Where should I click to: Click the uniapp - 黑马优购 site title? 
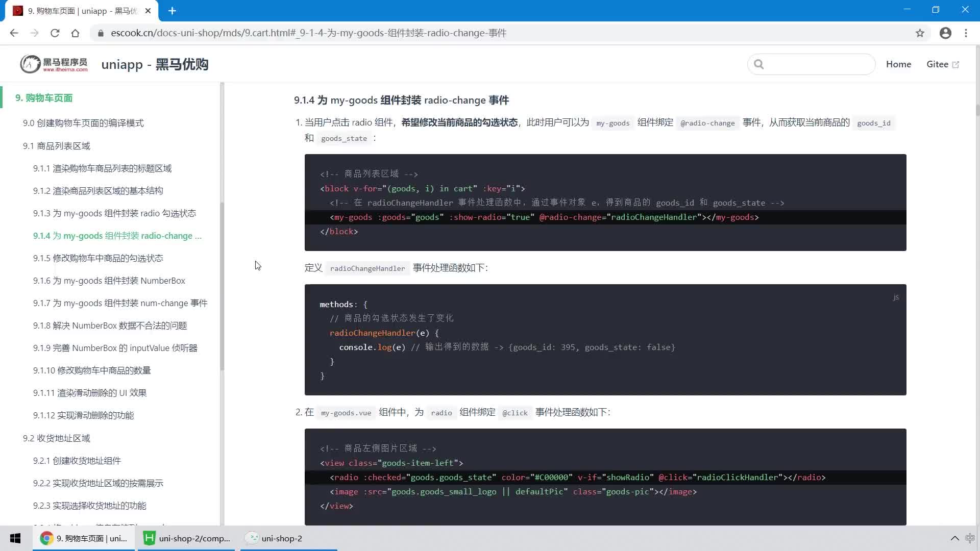[155, 65]
